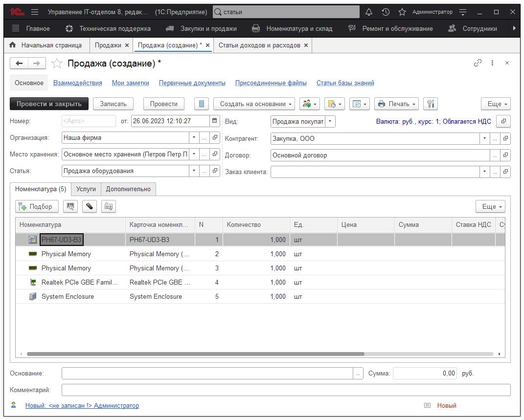The width and height of the screenshot is (524, 420).
Task: Switch to the Услуги tab
Action: click(x=86, y=189)
